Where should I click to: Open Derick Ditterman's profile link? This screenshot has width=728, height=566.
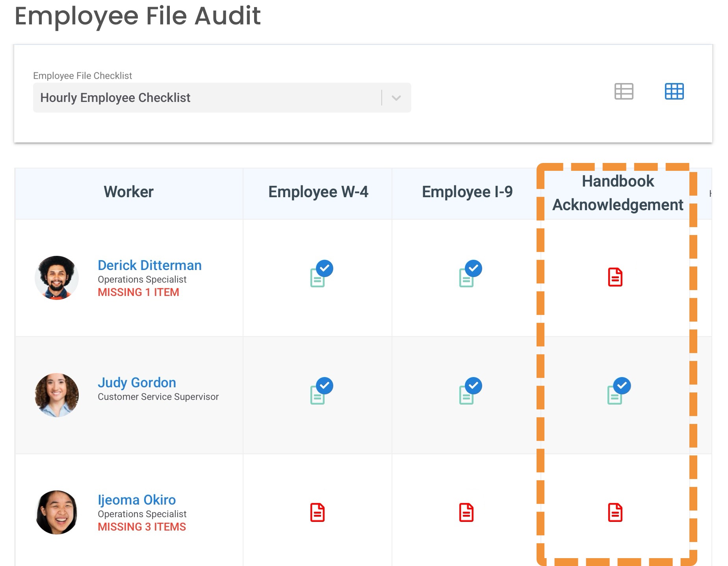(x=149, y=265)
